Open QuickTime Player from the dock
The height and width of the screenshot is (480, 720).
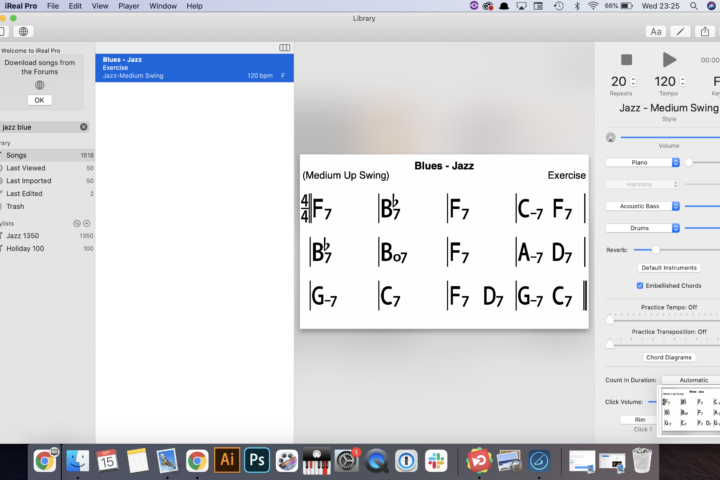point(377,460)
